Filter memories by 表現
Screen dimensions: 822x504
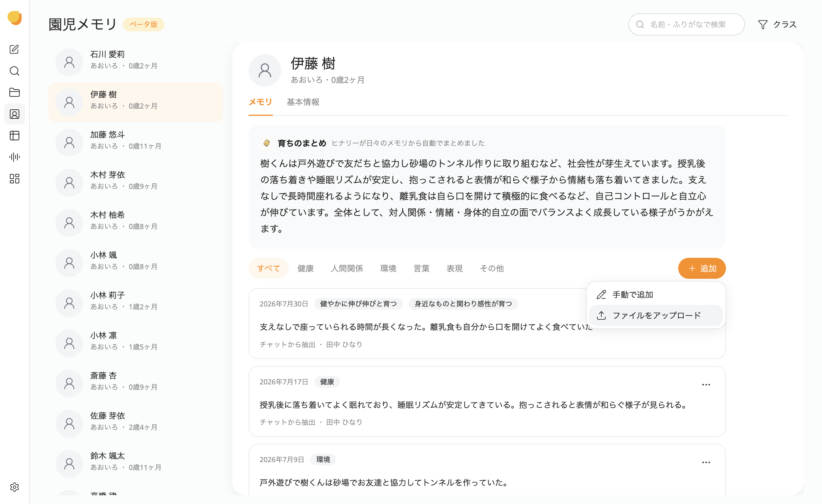tap(454, 268)
